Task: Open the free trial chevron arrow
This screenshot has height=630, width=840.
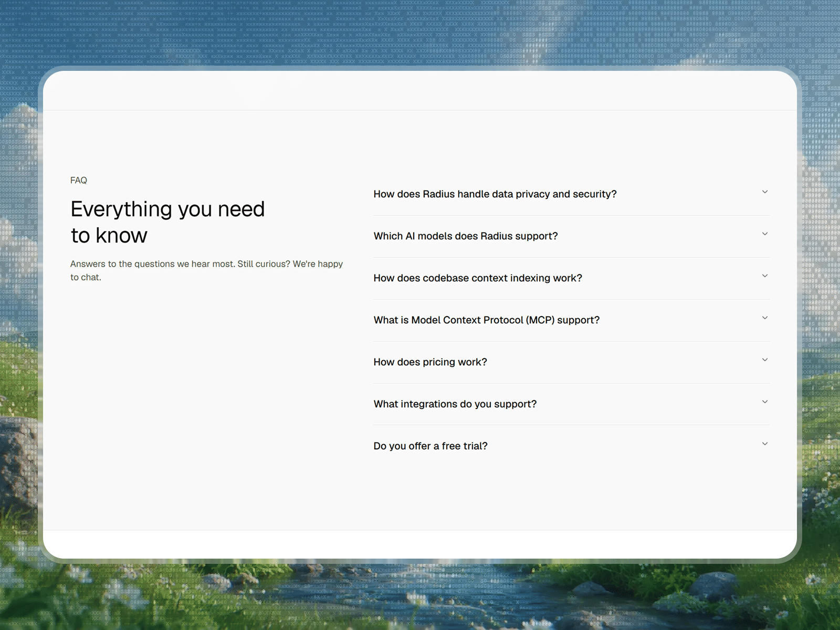Action: pos(765,444)
